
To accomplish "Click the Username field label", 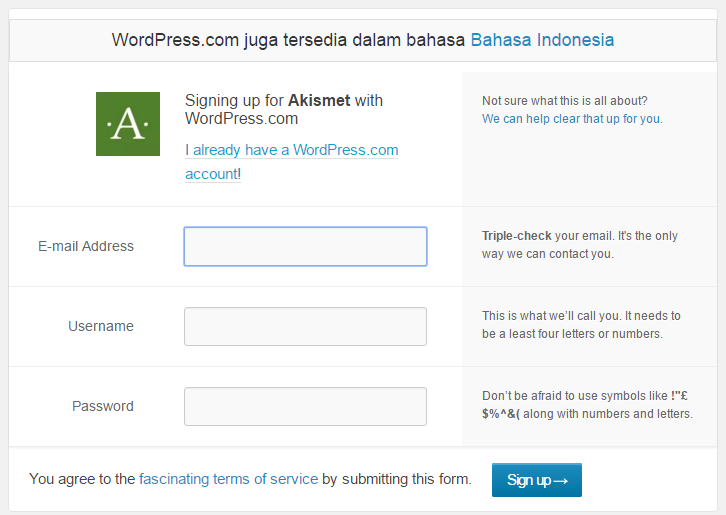I will tap(100, 326).
